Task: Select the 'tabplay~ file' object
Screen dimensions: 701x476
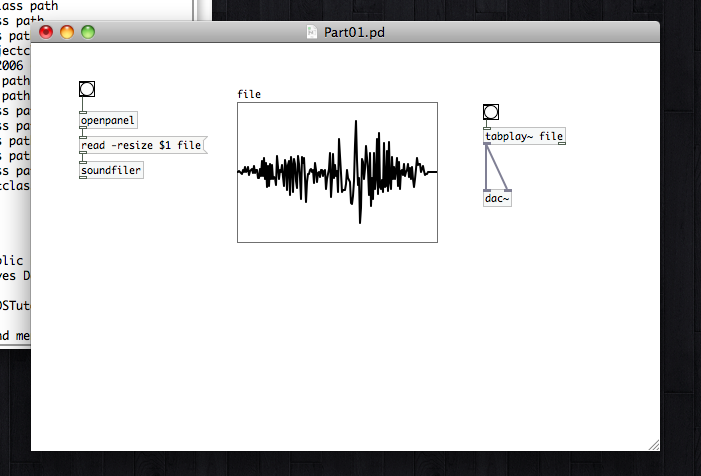Action: [525, 137]
